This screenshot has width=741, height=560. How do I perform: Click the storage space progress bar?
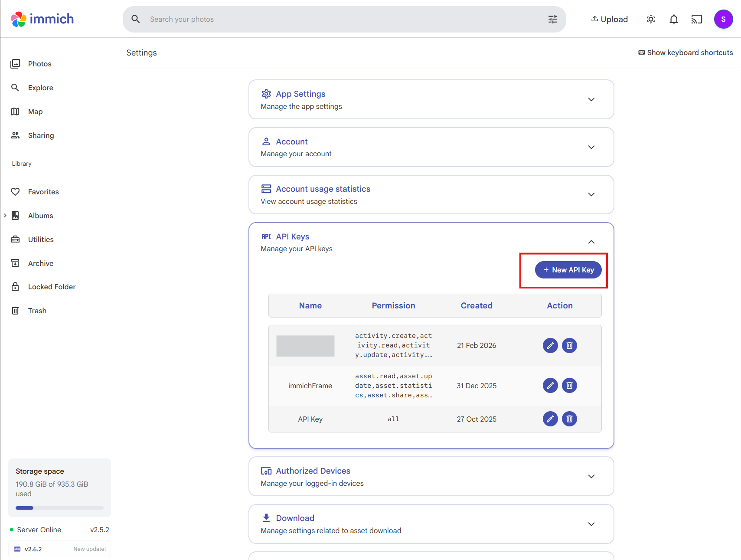pyautogui.click(x=59, y=508)
